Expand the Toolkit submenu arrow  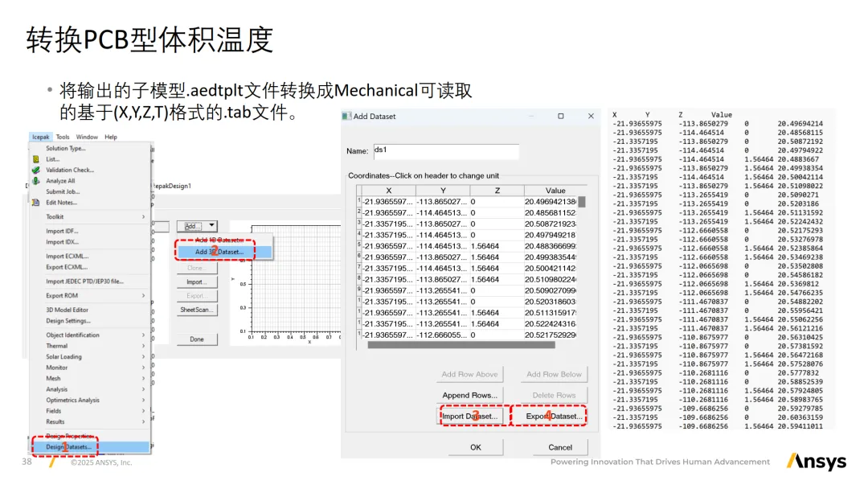(143, 216)
